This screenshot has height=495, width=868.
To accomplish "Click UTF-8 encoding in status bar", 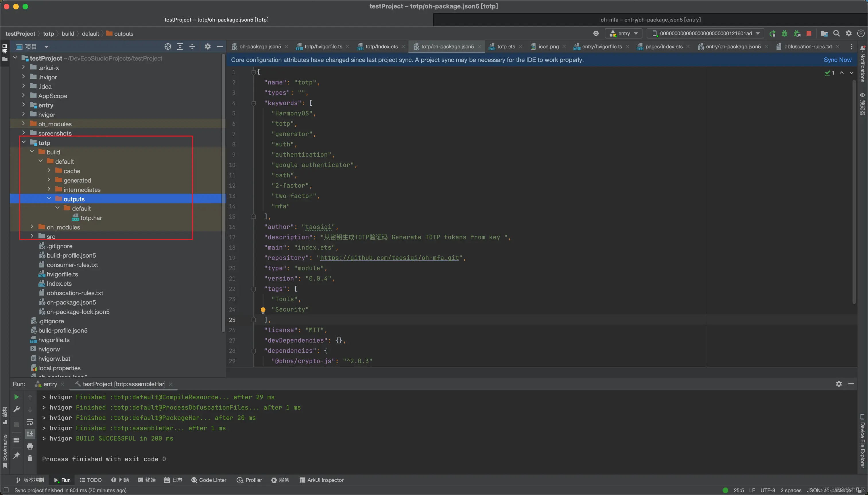I will [x=768, y=490].
